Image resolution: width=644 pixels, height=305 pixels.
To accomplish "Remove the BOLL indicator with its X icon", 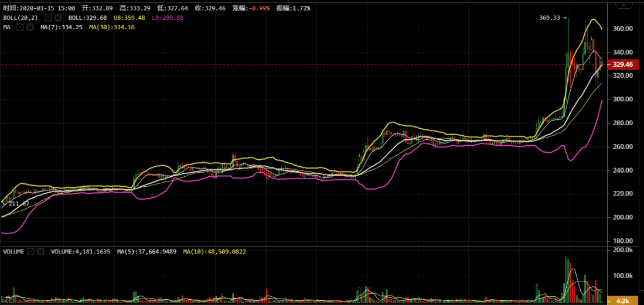I will pos(58,18).
